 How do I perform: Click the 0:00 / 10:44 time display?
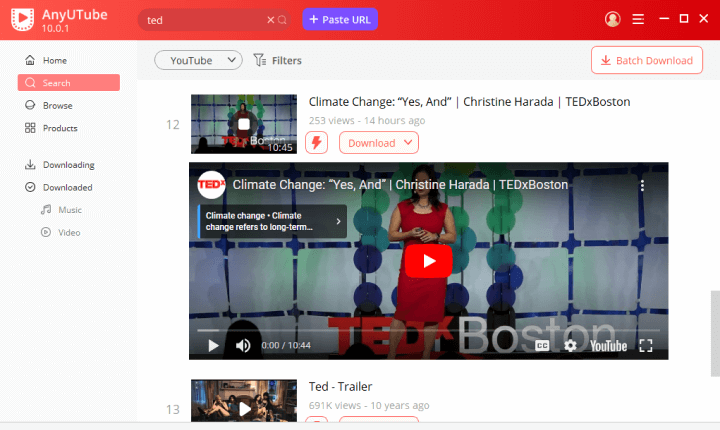tap(286, 345)
